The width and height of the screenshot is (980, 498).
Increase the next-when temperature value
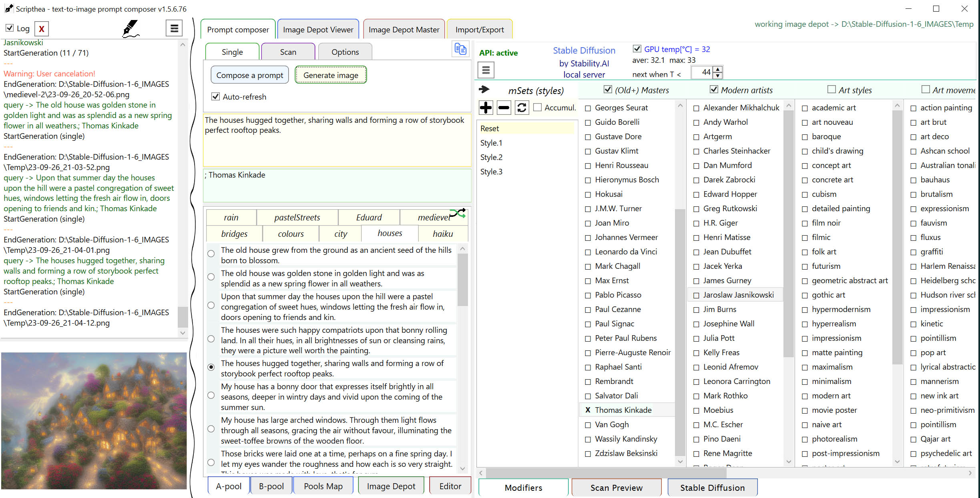718,69
